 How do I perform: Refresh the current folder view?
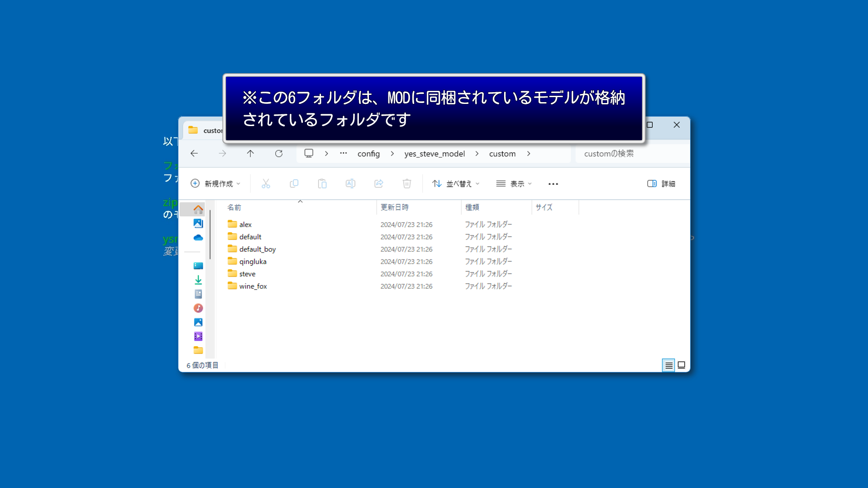click(278, 154)
